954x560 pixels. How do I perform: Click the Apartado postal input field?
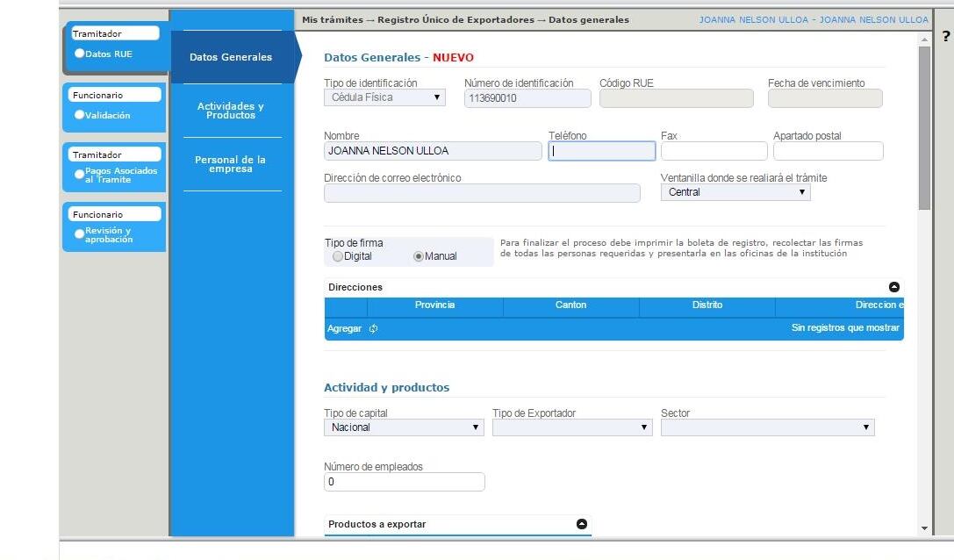(x=828, y=152)
